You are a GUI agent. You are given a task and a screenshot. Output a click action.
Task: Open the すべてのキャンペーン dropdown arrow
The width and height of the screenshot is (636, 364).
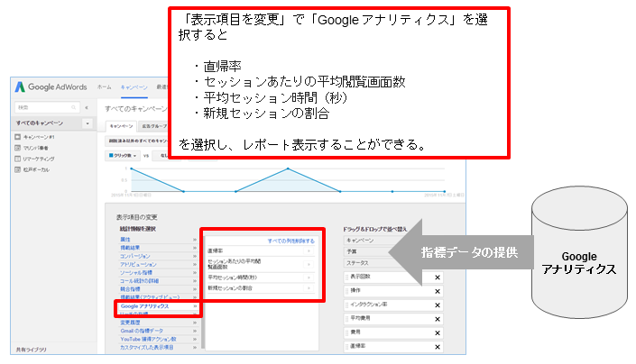click(87, 123)
